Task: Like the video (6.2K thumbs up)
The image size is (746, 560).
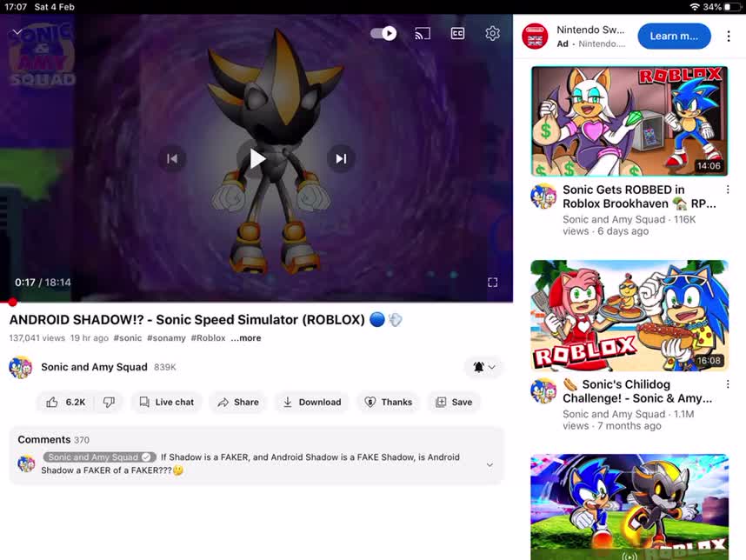Action: 66,402
